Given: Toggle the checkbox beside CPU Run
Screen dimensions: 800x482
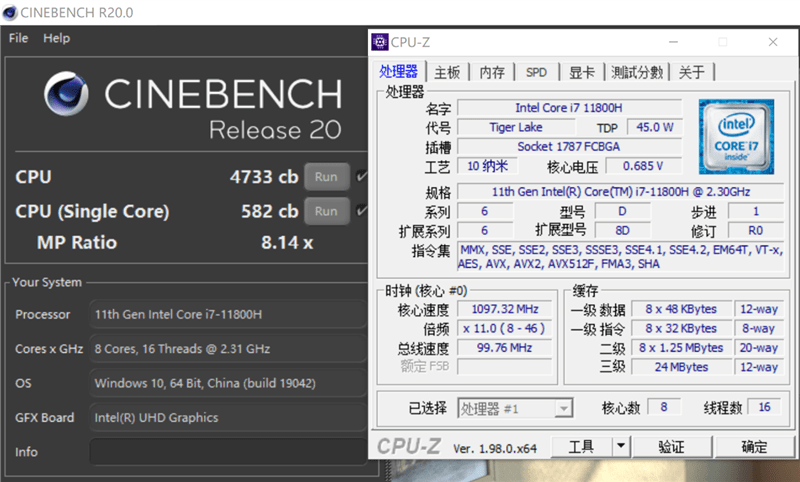Looking at the screenshot, I should point(361,176).
